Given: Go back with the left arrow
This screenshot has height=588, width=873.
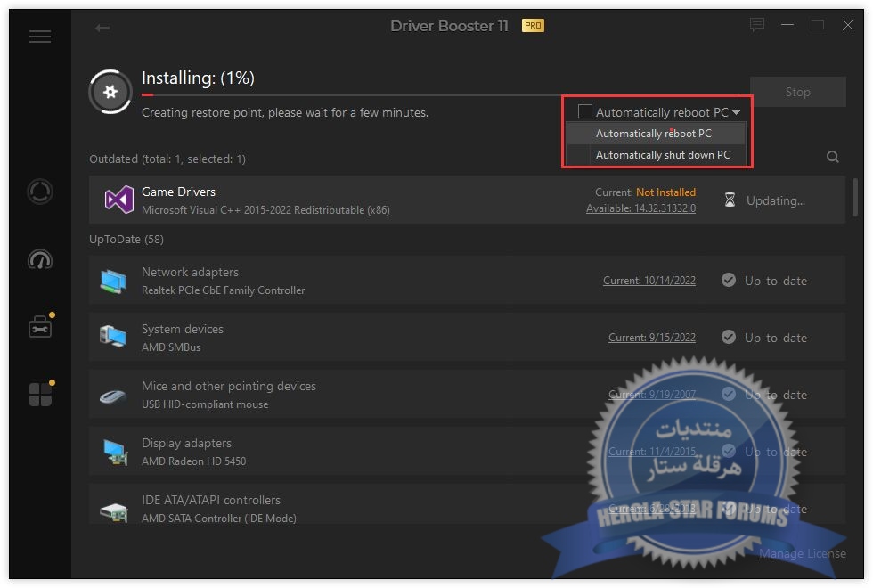Looking at the screenshot, I should point(102,28).
